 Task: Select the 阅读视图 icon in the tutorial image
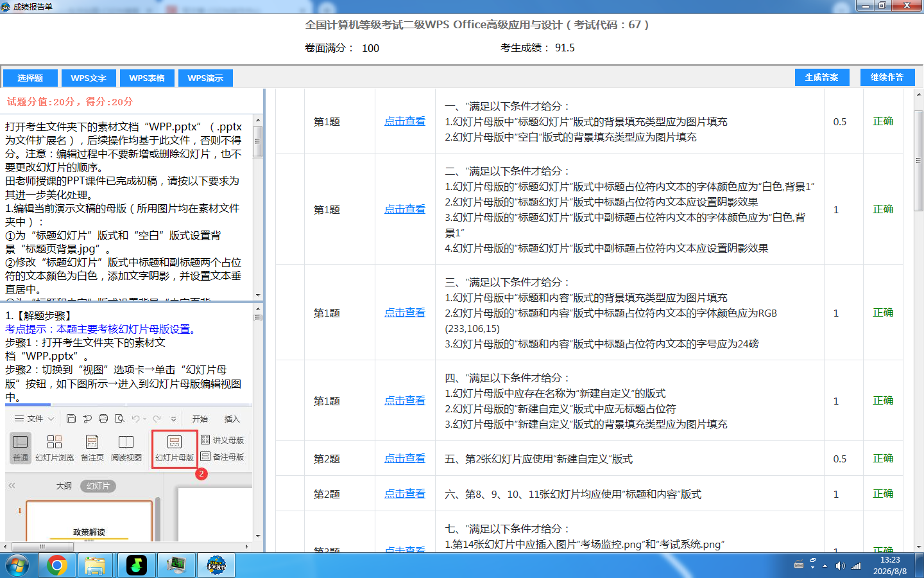126,448
